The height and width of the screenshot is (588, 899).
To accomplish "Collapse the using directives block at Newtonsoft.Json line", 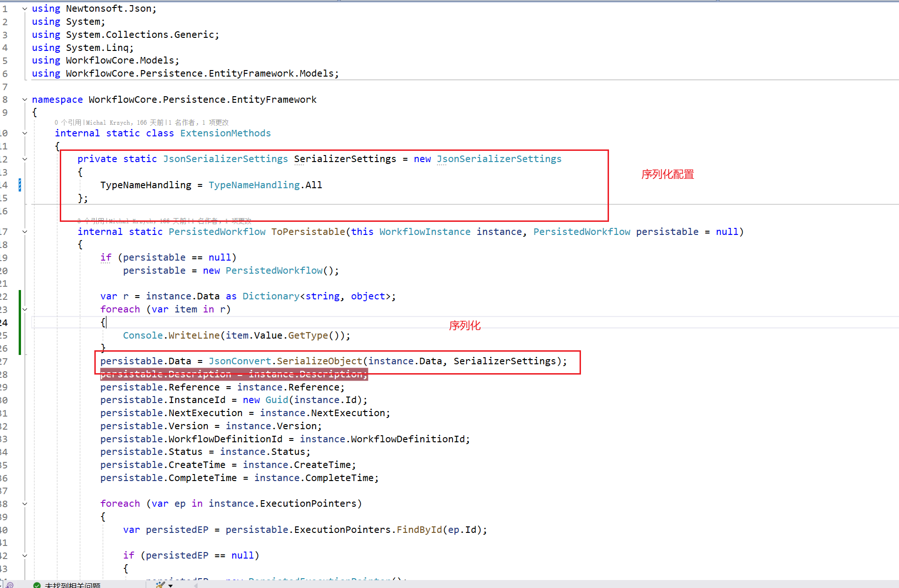I will pyautogui.click(x=25, y=8).
